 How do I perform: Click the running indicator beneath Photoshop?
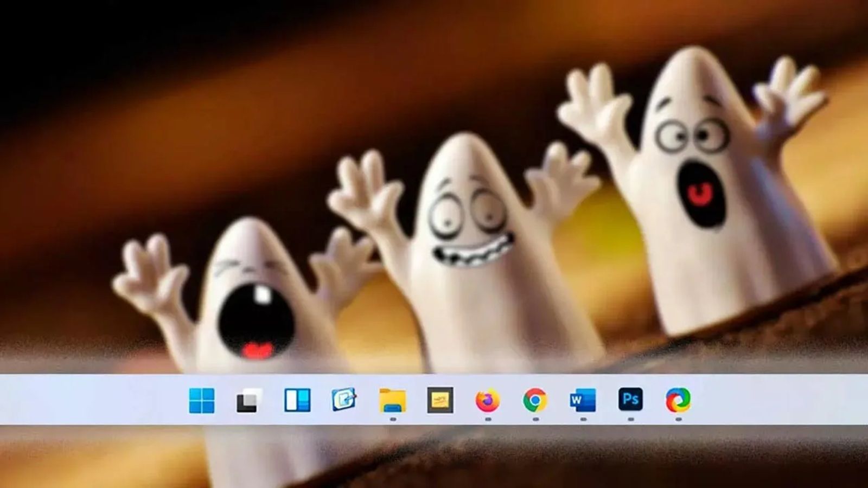(x=630, y=419)
